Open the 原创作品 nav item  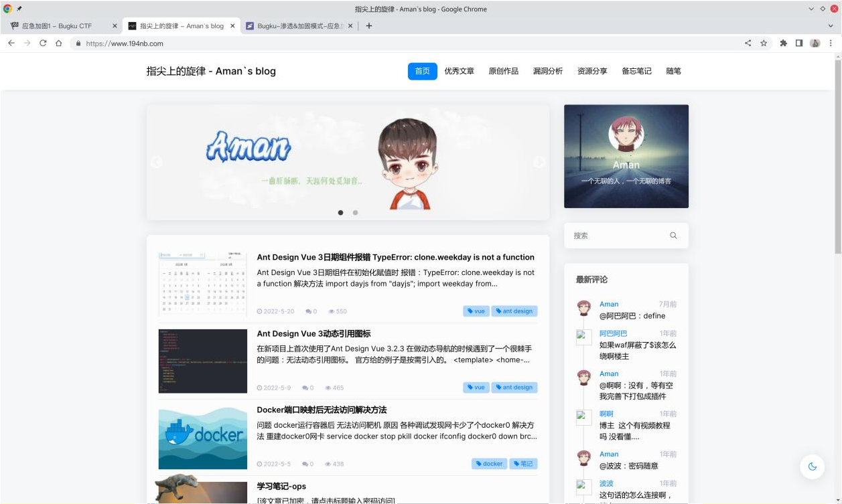coord(503,71)
